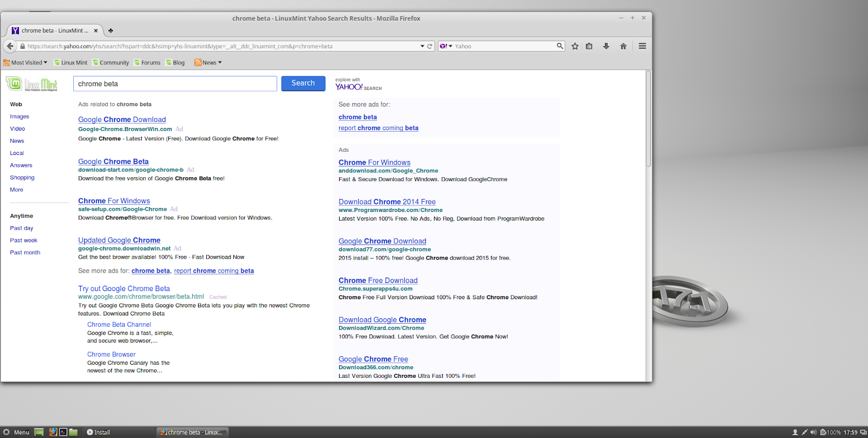This screenshot has width=868, height=438.
Task: Click the lock icon in the URL bar
Action: [x=23, y=46]
